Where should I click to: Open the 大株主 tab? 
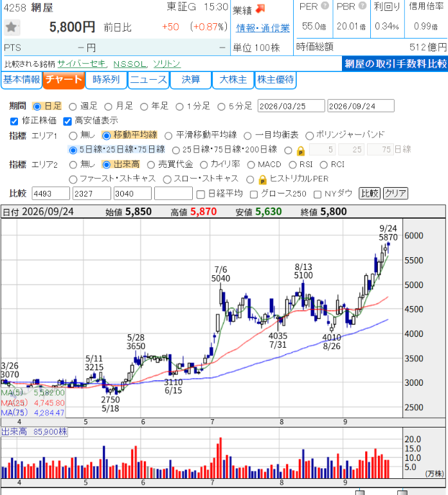(x=233, y=80)
